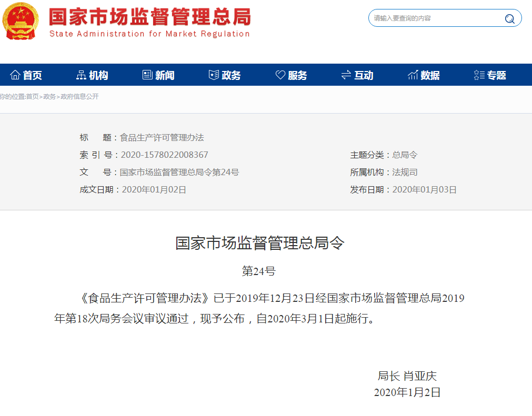
Task: Select written date 2020年01月02日
Action: tap(154, 189)
